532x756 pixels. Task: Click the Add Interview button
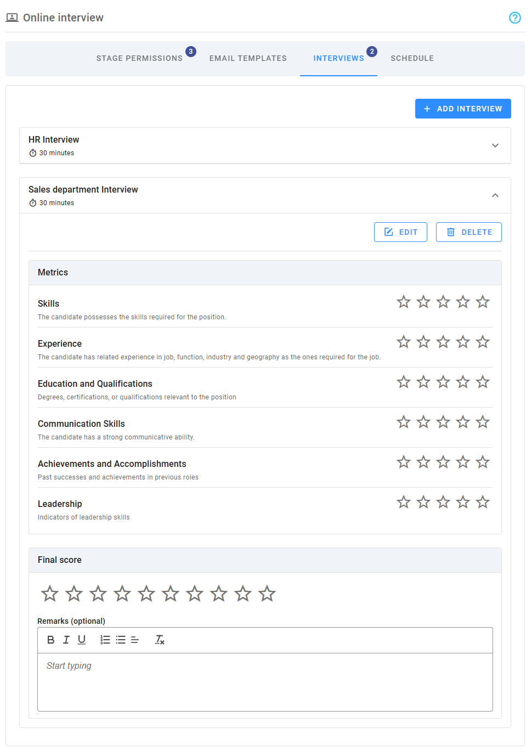463,109
